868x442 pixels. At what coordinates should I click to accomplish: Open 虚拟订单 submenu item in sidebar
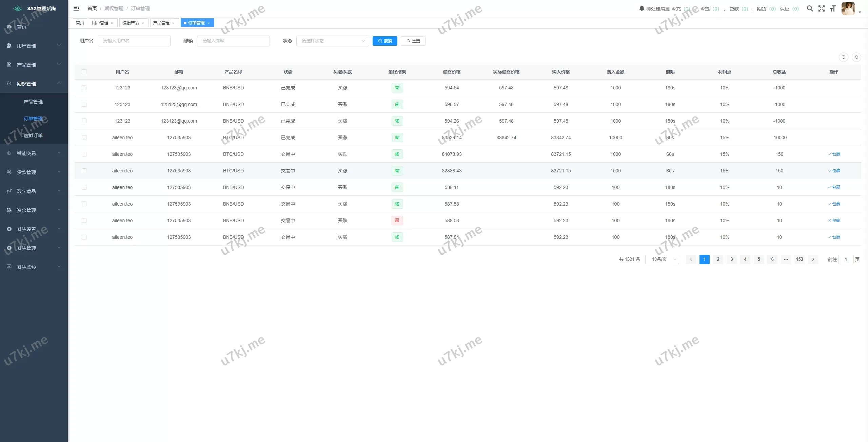click(33, 135)
